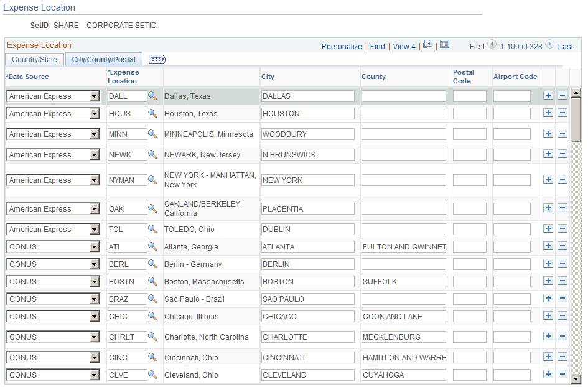Jump to the Last page of results
The height and width of the screenshot is (387, 588).
tap(565, 46)
